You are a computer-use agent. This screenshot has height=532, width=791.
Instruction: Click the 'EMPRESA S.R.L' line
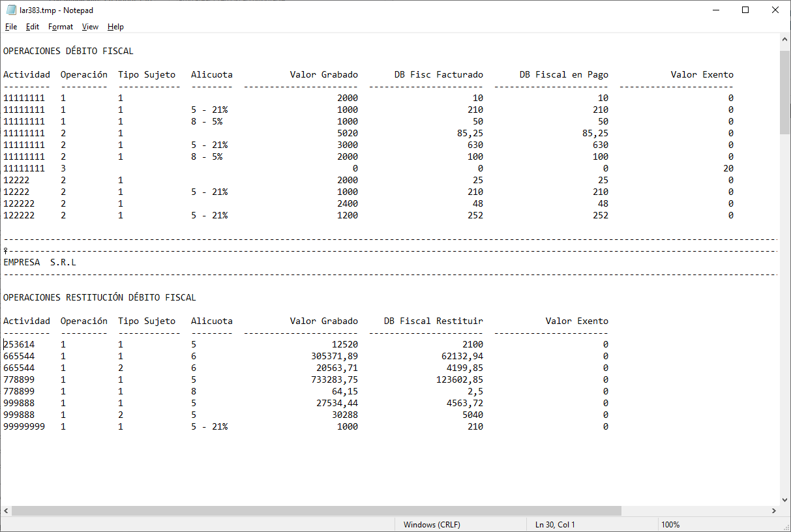pyautogui.click(x=40, y=262)
